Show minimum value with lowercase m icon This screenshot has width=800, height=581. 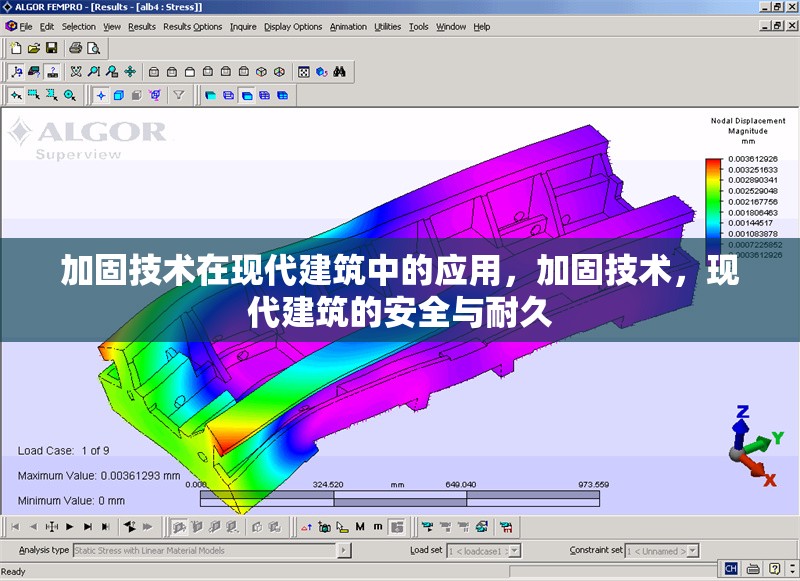point(378,527)
